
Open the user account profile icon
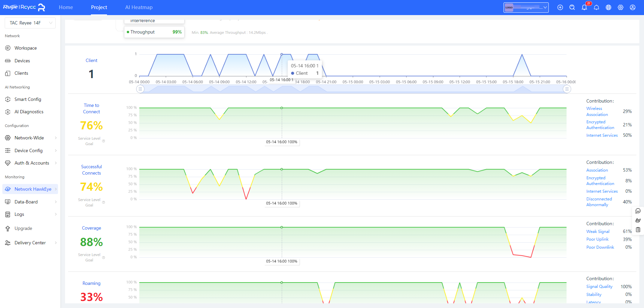632,7
